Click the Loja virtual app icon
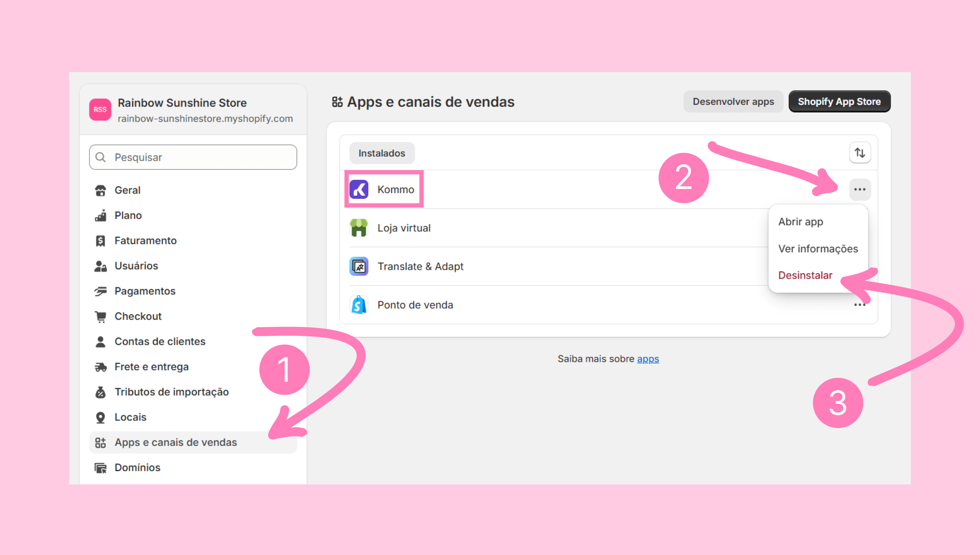 coord(359,228)
